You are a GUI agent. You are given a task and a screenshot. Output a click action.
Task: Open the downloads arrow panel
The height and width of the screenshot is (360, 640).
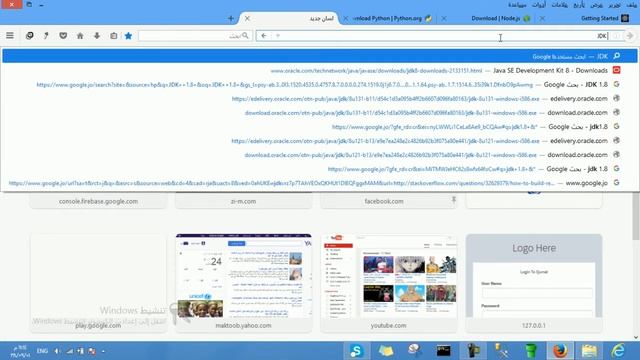pos(97,36)
